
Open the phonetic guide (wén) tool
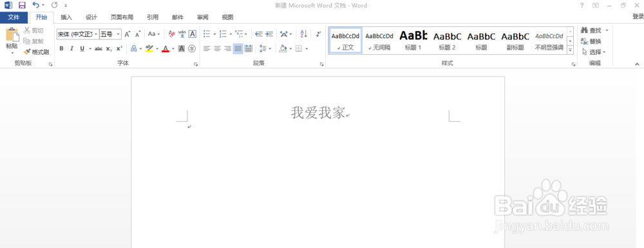tap(182, 34)
